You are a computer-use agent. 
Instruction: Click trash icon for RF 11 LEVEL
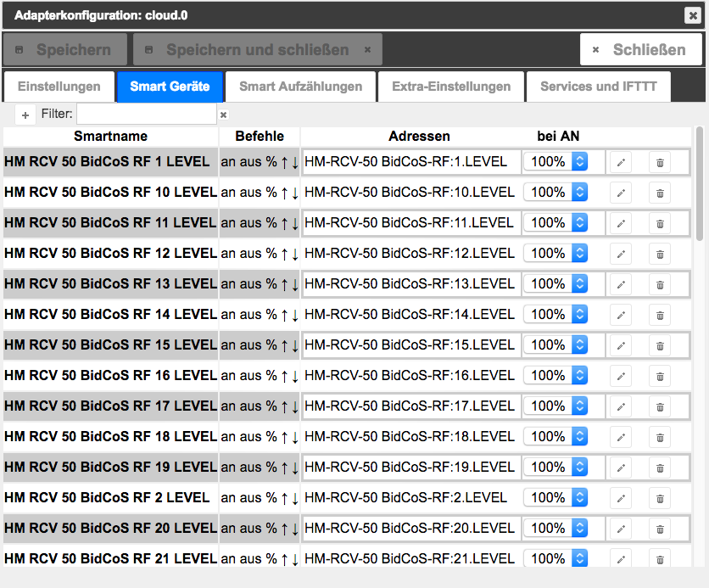pyautogui.click(x=660, y=223)
